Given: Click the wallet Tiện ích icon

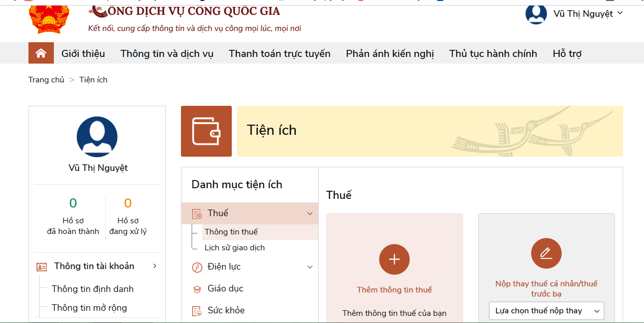Looking at the screenshot, I should [x=206, y=131].
